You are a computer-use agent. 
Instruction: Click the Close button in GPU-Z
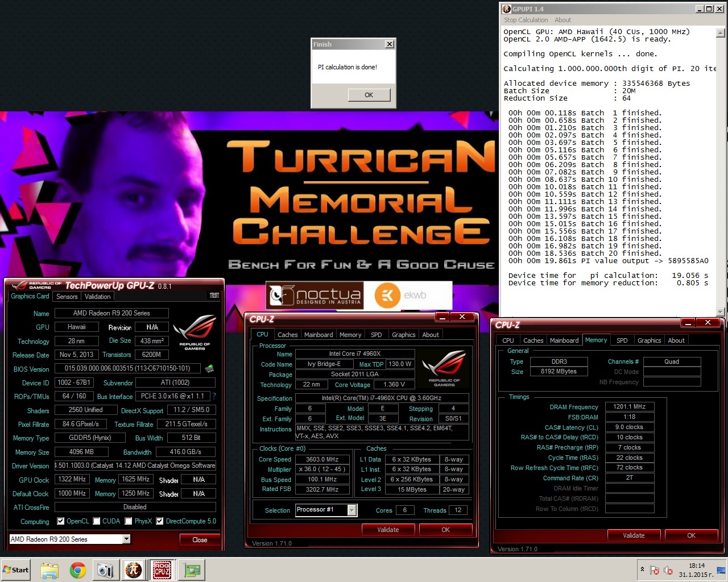point(200,540)
